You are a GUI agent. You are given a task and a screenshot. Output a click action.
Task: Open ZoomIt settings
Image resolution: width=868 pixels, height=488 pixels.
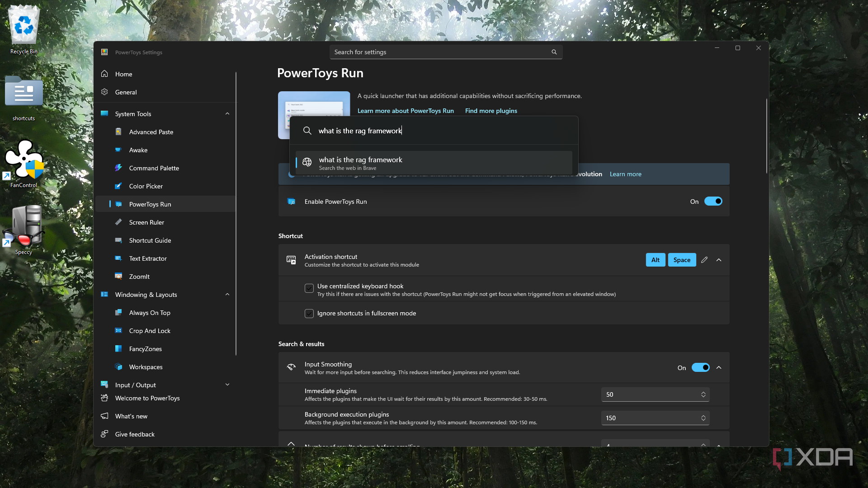(x=165, y=277)
